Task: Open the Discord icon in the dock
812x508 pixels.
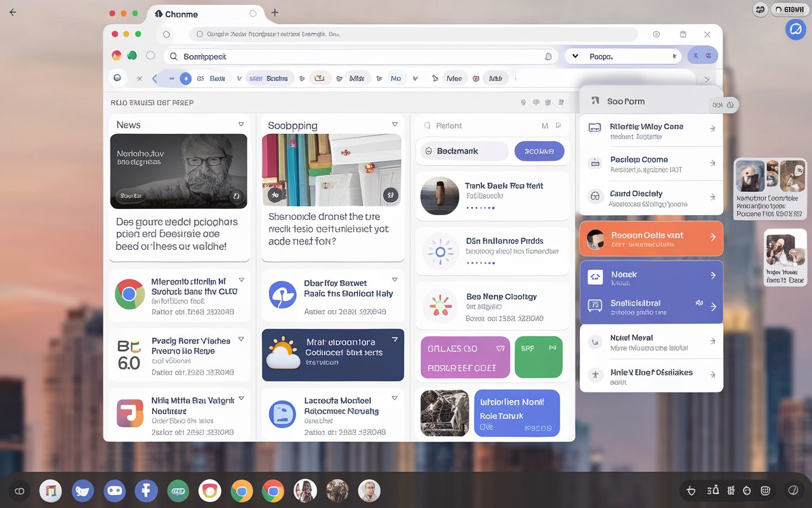Action: click(115, 491)
